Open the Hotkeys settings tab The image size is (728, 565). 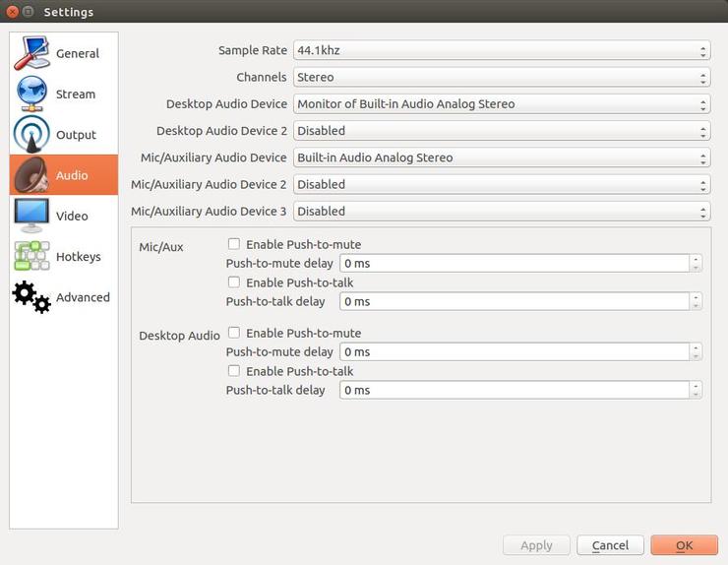pos(64,256)
